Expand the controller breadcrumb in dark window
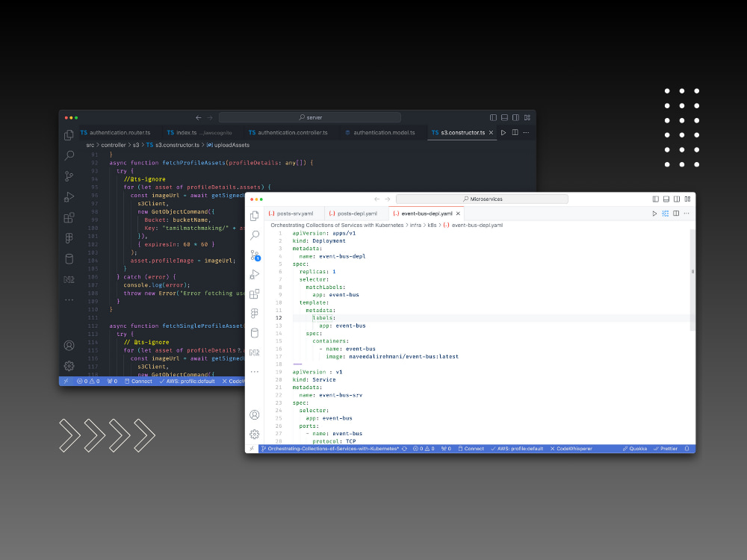The height and width of the screenshot is (560, 747). point(112,145)
